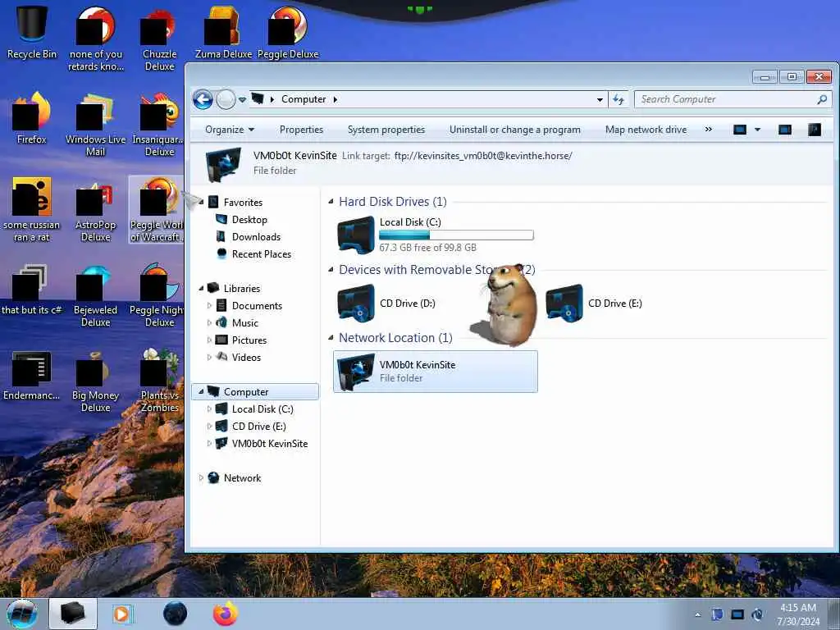Open the Peggle Deluxe desktop shortcut
Image resolution: width=840 pixels, height=630 pixels.
[x=288, y=32]
